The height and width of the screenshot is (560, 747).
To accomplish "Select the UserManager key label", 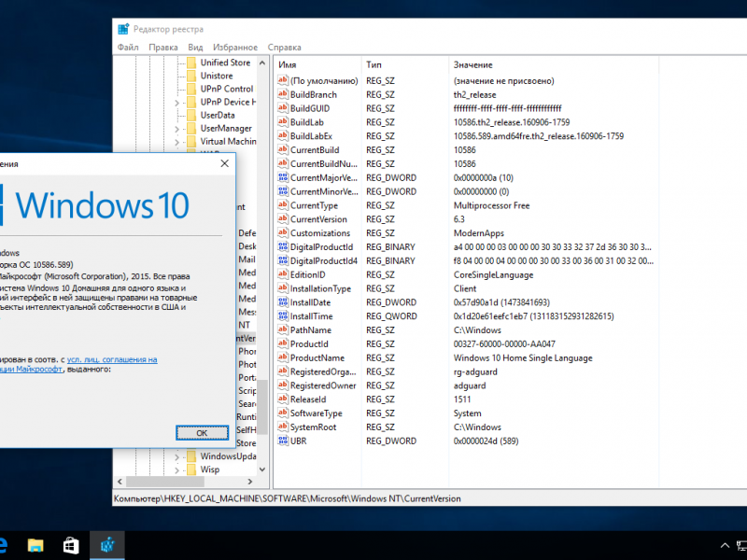I will (226, 128).
